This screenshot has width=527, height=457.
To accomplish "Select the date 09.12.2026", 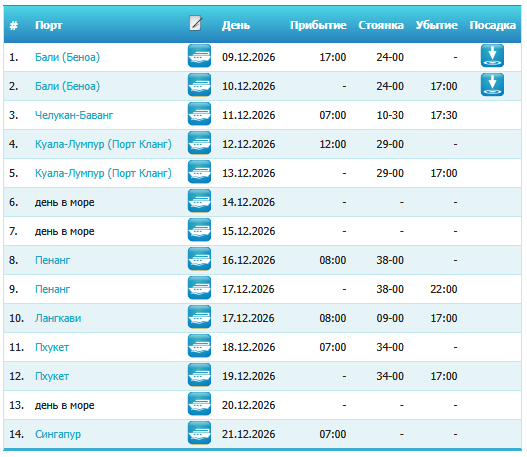I will point(248,57).
